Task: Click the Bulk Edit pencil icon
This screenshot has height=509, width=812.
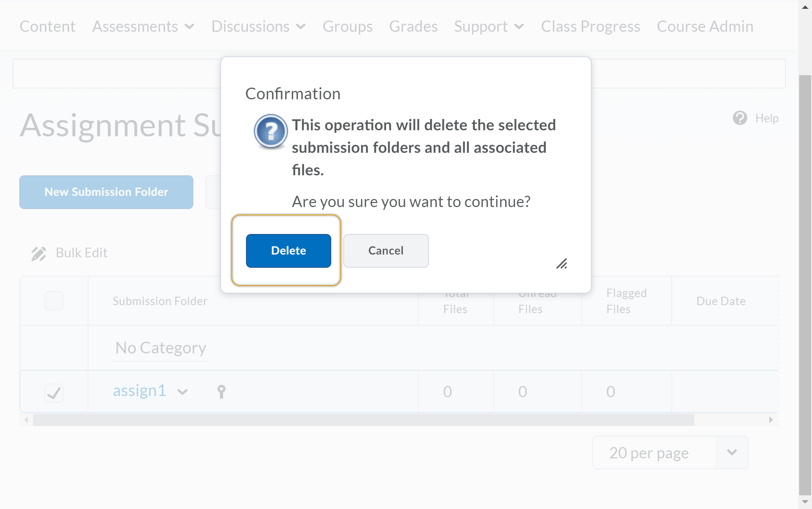Action: [39, 253]
